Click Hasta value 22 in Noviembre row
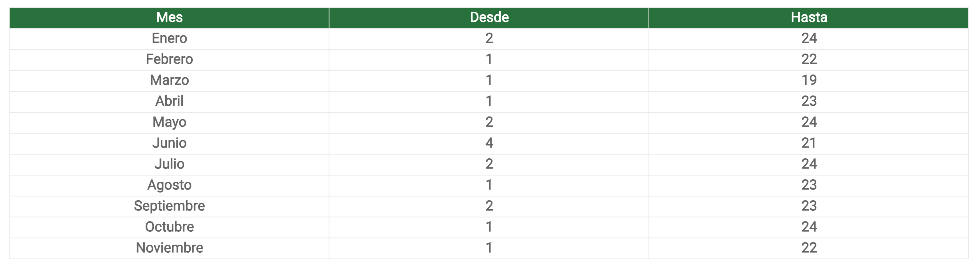The width and height of the screenshot is (980, 271). (809, 248)
